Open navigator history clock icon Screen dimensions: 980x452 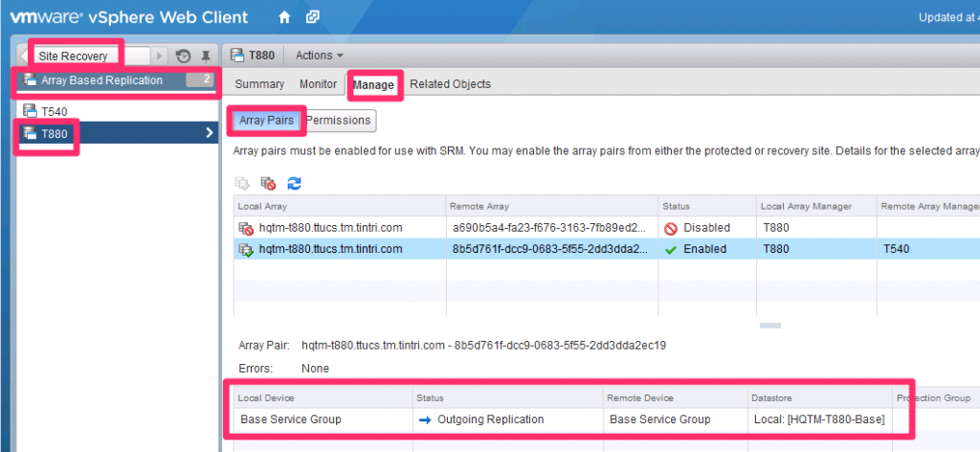point(184,56)
